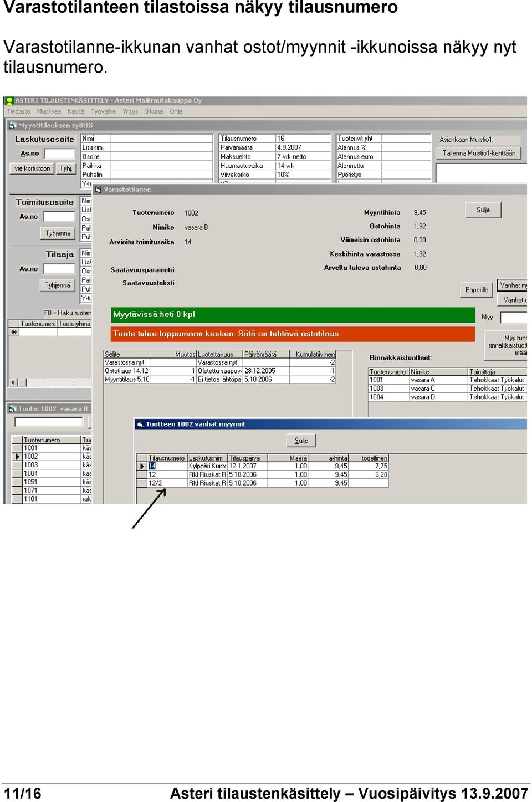Click the As.no field under Laskutusosoite
This screenshot has width=532, height=802.
click(59, 154)
